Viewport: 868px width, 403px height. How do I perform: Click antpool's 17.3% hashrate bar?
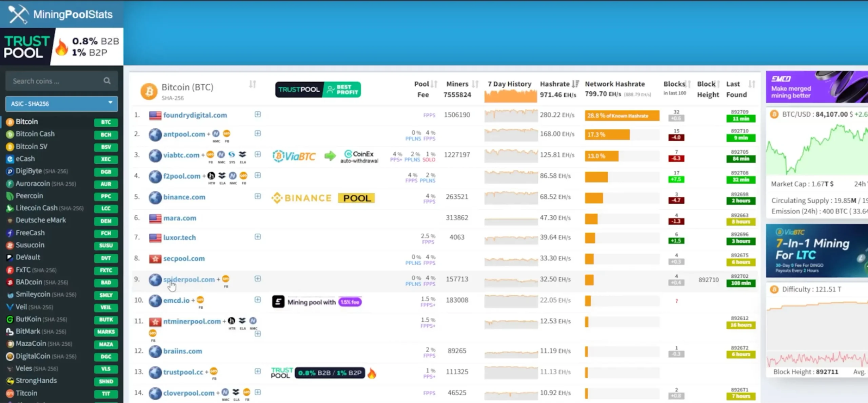pyautogui.click(x=607, y=134)
